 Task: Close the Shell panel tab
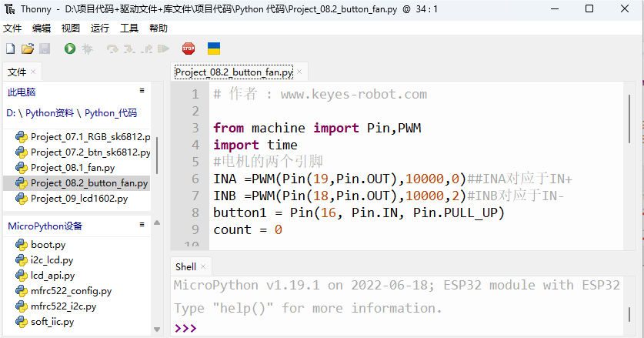pyautogui.click(x=203, y=266)
